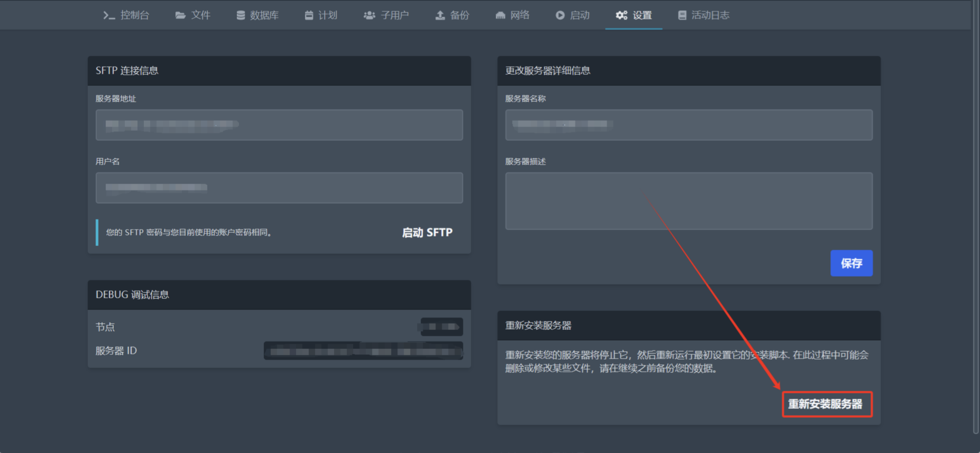Click the database stack icon
This screenshot has width=980, height=453.
coord(241,15)
